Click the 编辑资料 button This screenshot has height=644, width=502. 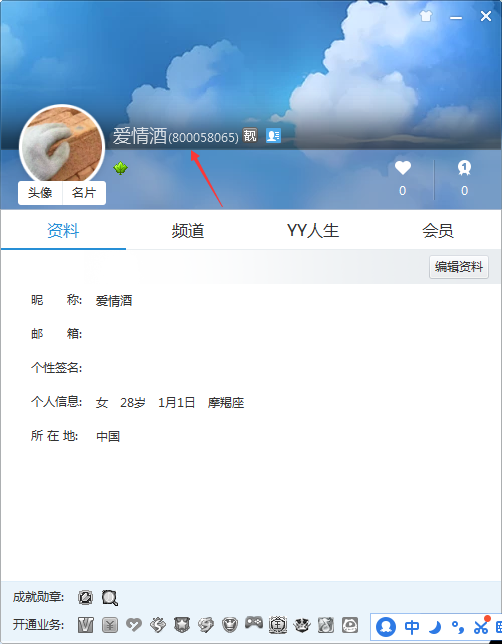(459, 267)
